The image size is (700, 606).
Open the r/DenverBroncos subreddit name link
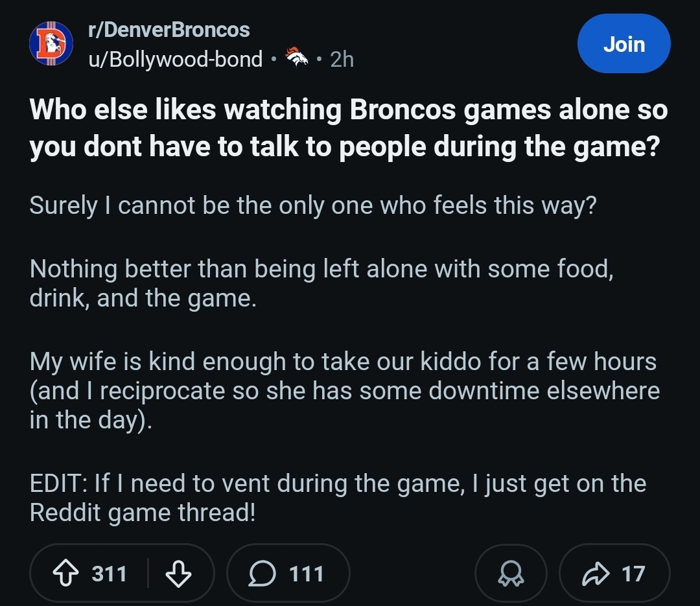coord(169,30)
